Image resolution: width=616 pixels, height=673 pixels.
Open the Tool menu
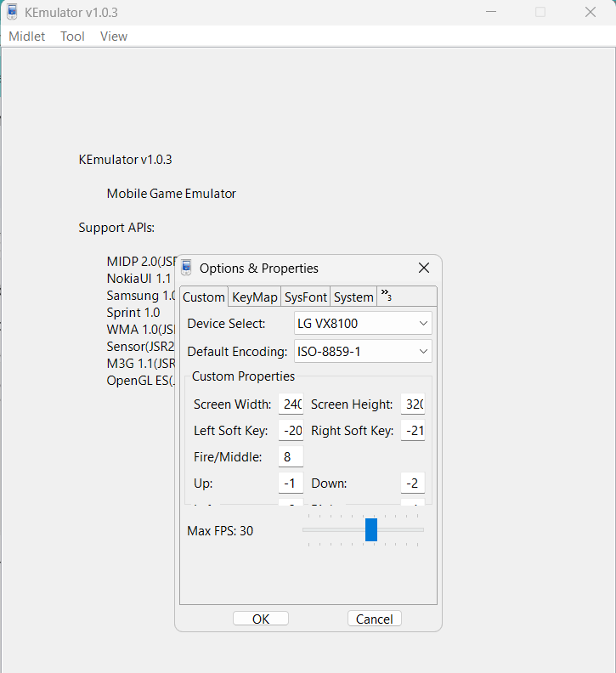(72, 37)
